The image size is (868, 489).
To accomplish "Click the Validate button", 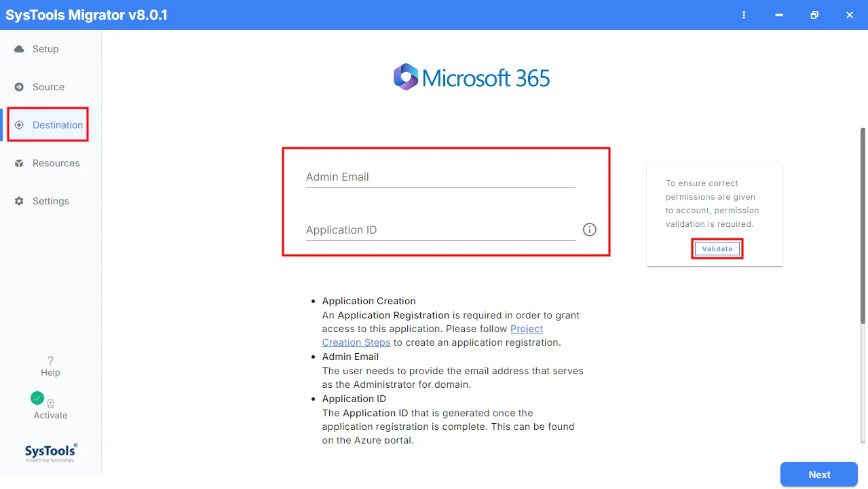I will click(x=717, y=249).
